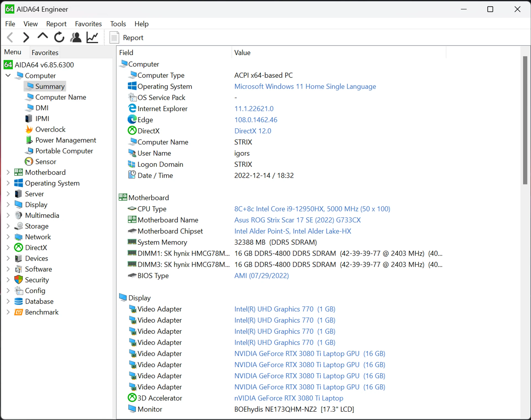Expand the Benchmark tree node
Image resolution: width=531 pixels, height=420 pixels.
[8, 312]
